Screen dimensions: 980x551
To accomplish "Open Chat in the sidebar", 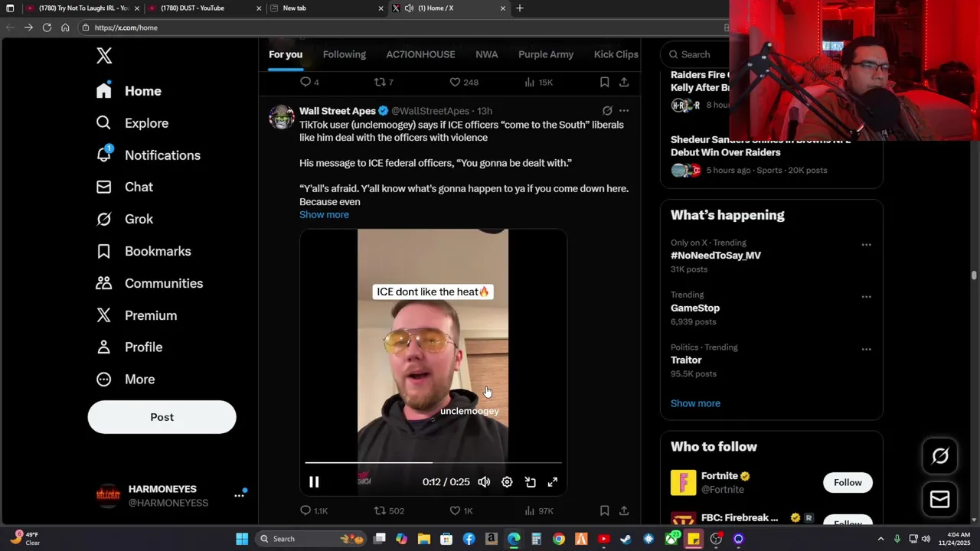I will (124, 187).
